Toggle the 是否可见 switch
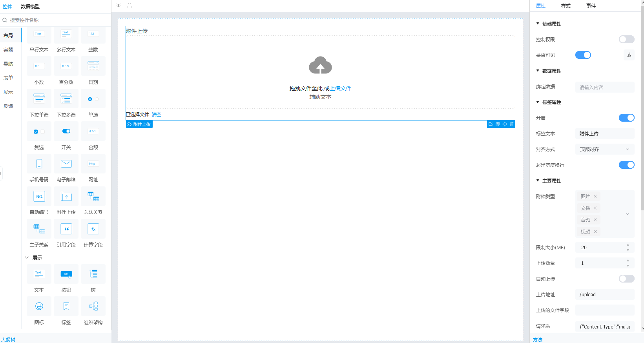This screenshot has width=644, height=343. (x=583, y=55)
